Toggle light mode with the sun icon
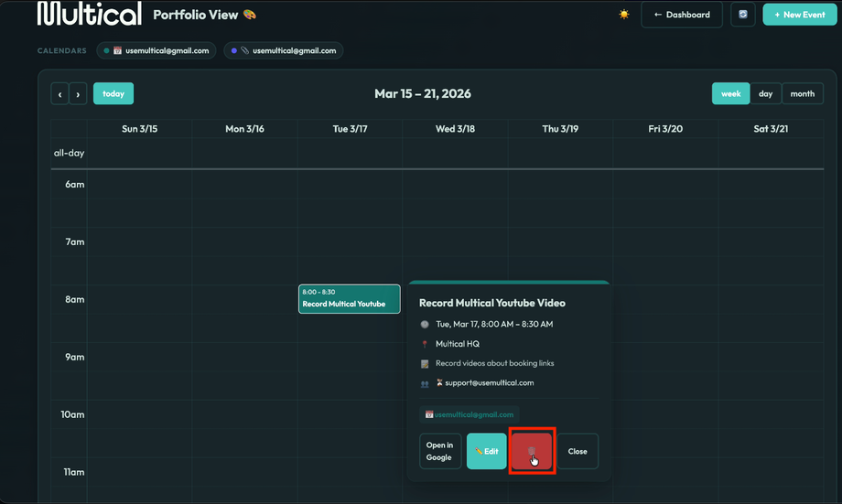 (623, 15)
